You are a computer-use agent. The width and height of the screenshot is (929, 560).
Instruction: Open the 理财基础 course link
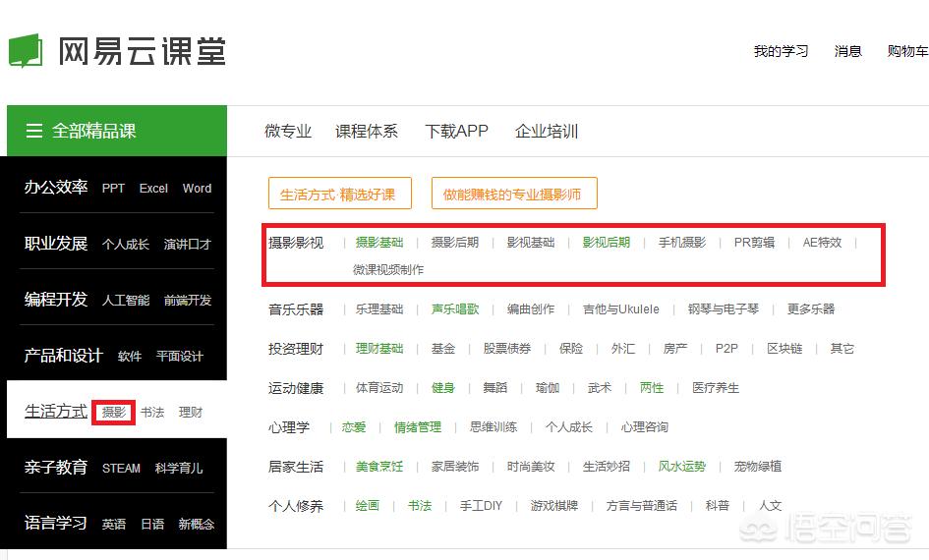379,349
